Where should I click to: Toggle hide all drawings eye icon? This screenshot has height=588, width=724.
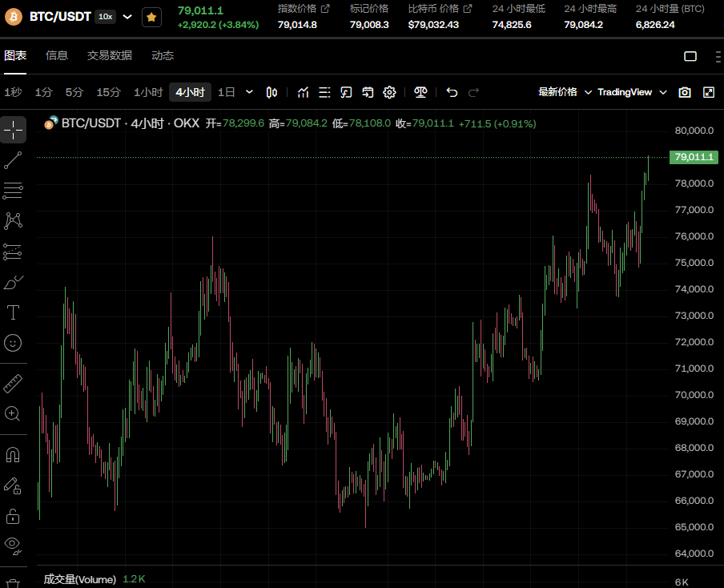pyautogui.click(x=13, y=545)
